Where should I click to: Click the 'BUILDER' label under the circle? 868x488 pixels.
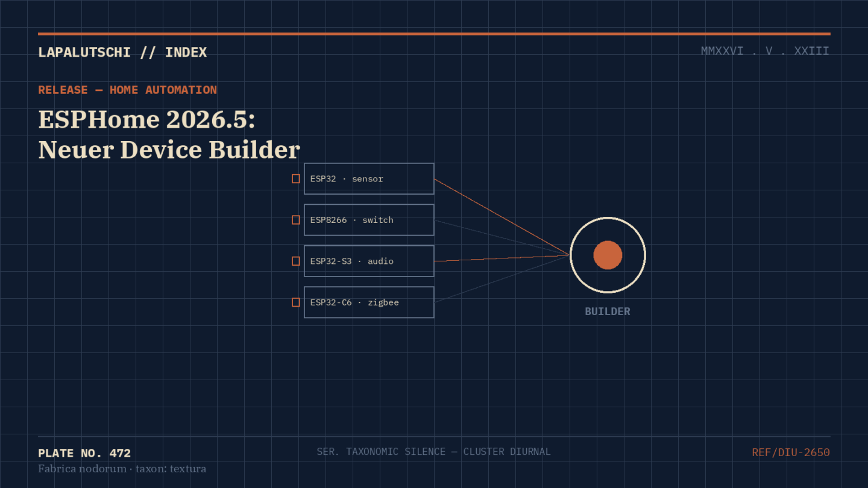(x=608, y=311)
